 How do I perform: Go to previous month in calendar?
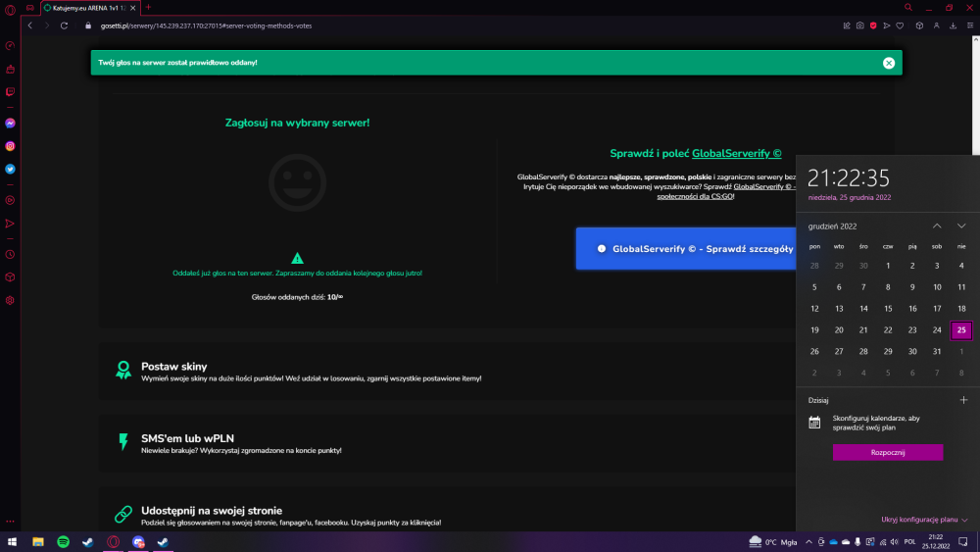(937, 226)
